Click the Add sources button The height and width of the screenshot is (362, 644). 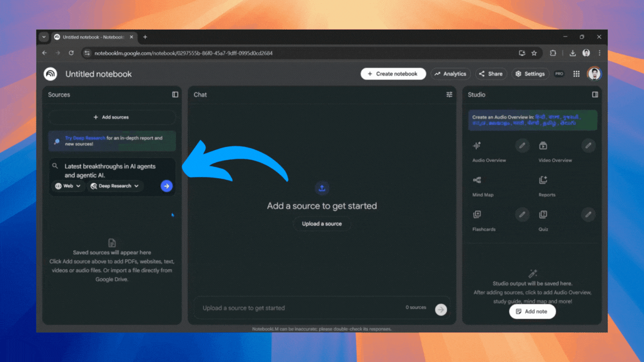(x=111, y=117)
